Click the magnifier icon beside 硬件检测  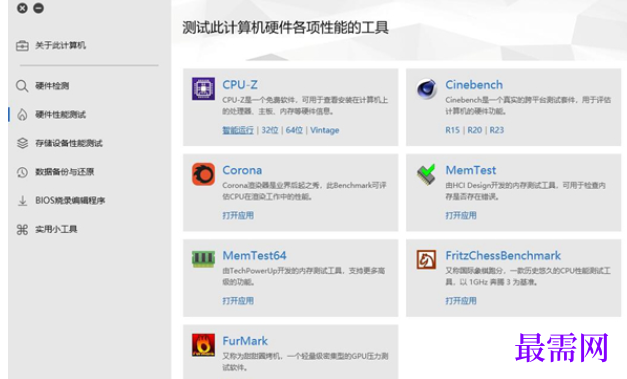point(22,86)
